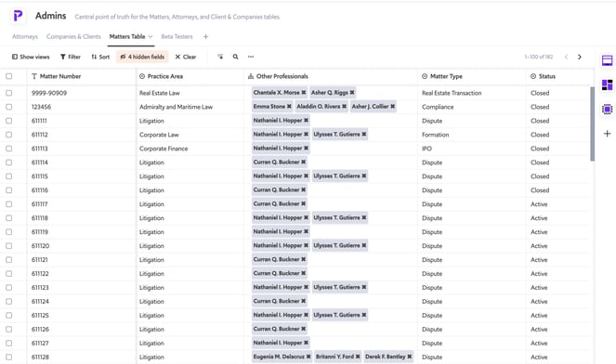Go to previous page of records

[566, 57]
